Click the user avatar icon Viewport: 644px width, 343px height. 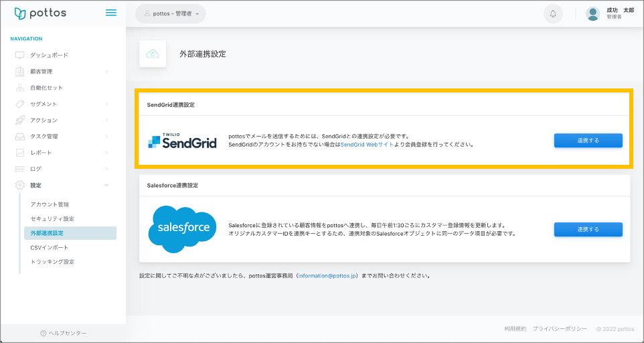click(592, 13)
